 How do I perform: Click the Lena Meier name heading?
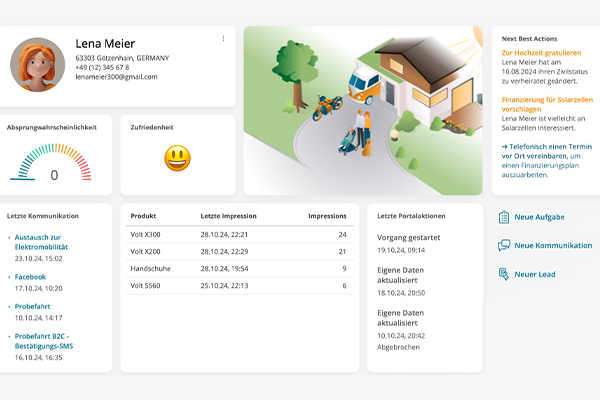click(105, 44)
